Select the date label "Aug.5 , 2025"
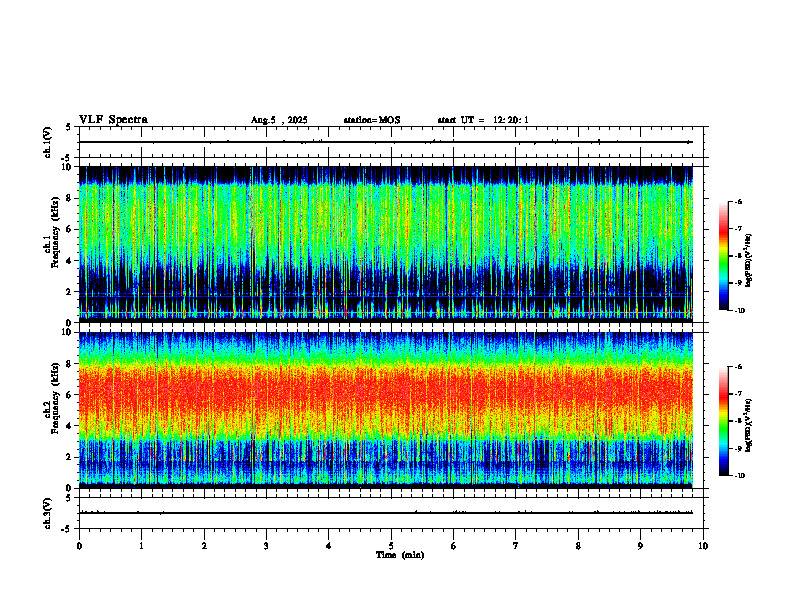The height and width of the screenshot is (612, 792). coord(279,120)
